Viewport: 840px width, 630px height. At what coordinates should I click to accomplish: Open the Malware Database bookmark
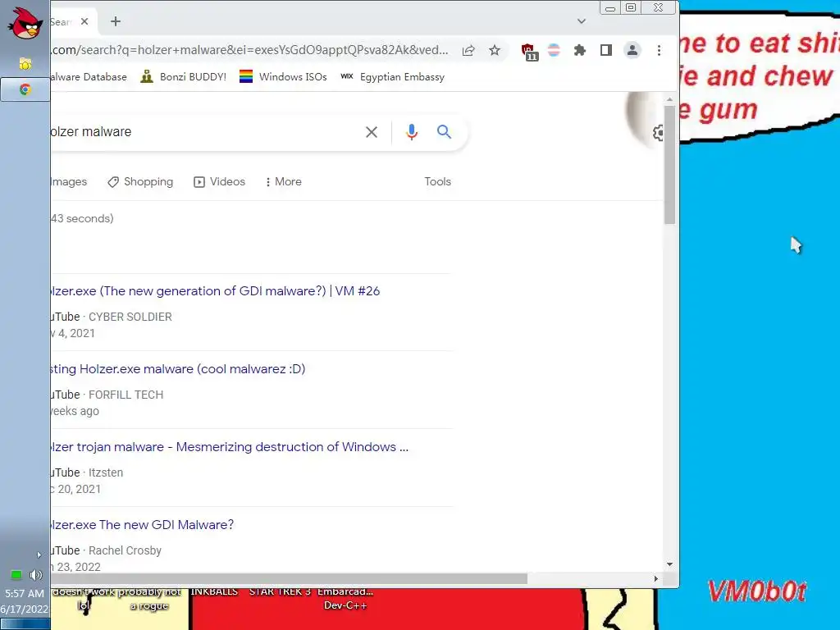[x=89, y=76]
